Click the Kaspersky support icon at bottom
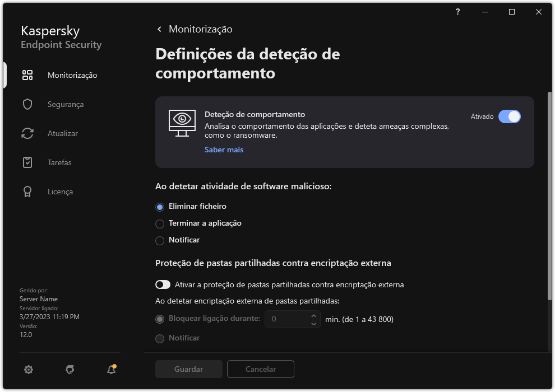555x392 pixels. pyautogui.click(x=70, y=370)
